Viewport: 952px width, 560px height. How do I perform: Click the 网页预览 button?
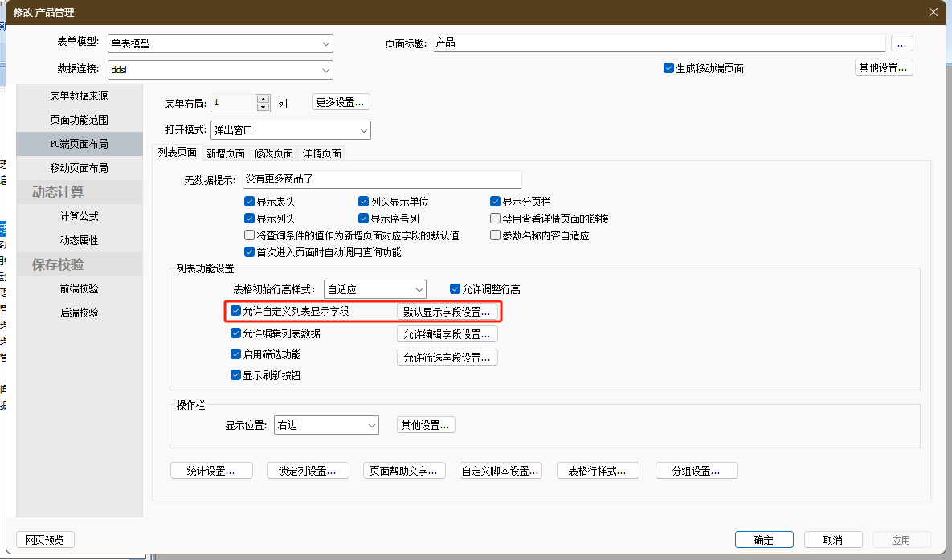[x=45, y=540]
